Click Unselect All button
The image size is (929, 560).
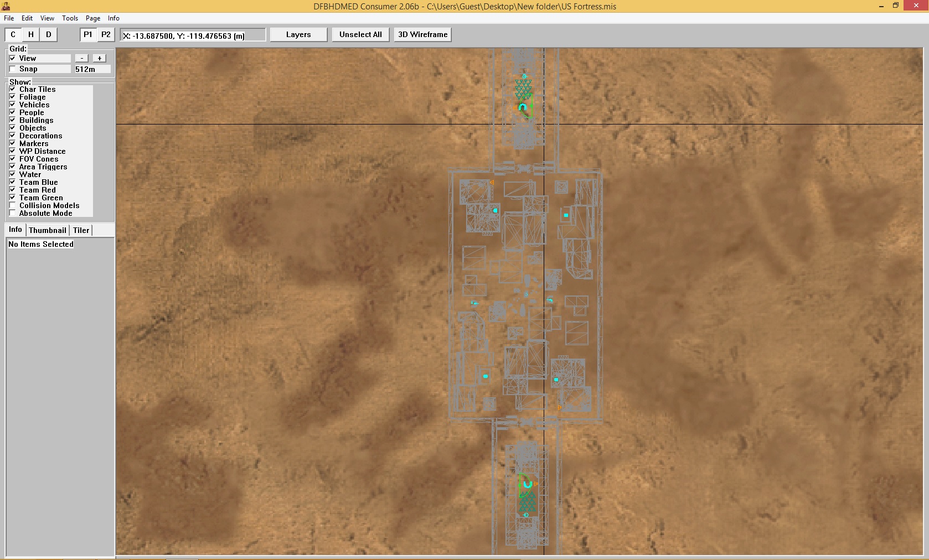360,34
